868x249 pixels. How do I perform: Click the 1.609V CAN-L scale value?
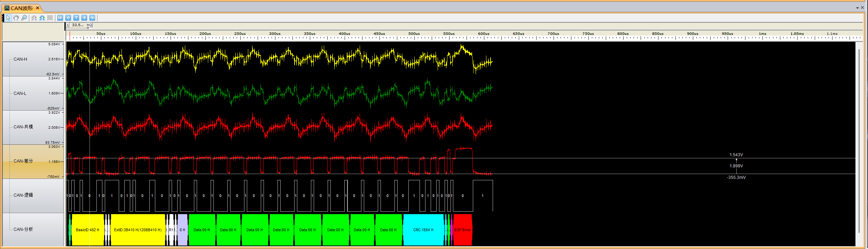(54, 93)
